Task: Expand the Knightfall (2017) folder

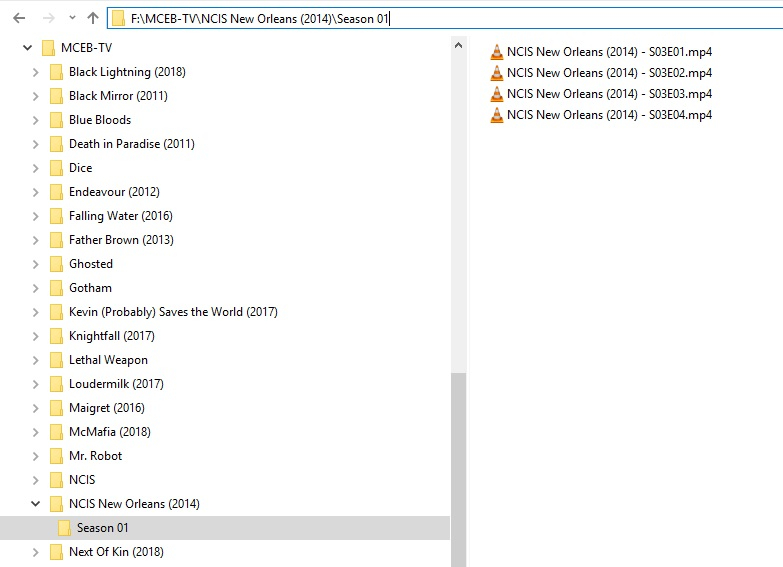Action: coord(35,336)
